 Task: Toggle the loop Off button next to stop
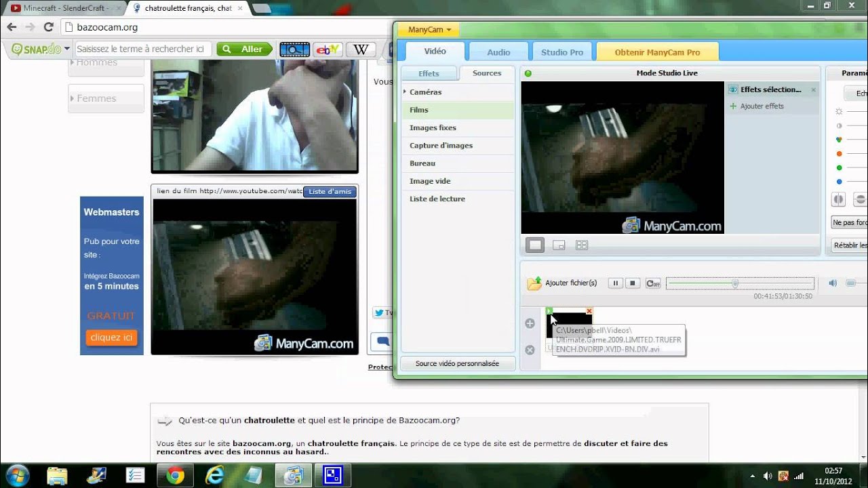[653, 283]
